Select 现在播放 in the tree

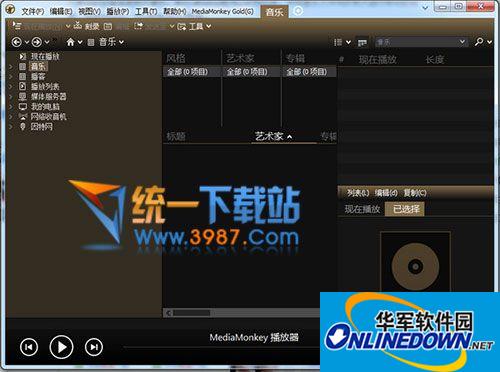point(45,56)
